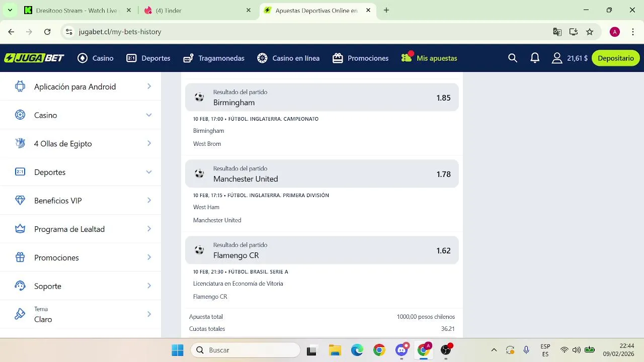
Task: Click the Depositario button
Action: (616, 58)
